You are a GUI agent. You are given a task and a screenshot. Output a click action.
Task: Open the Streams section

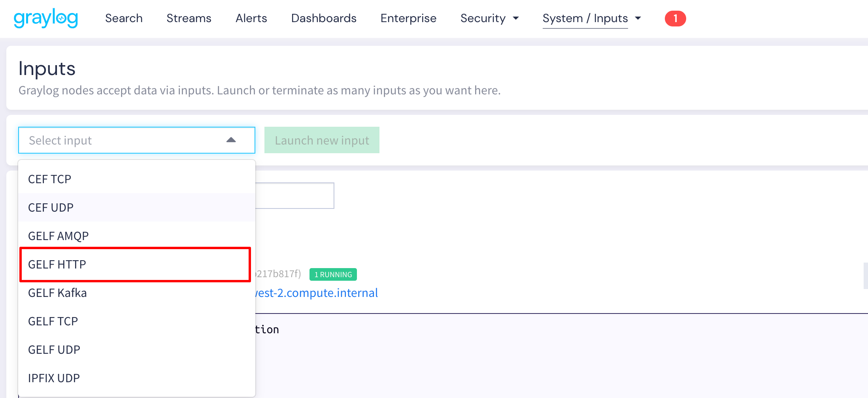pyautogui.click(x=189, y=18)
